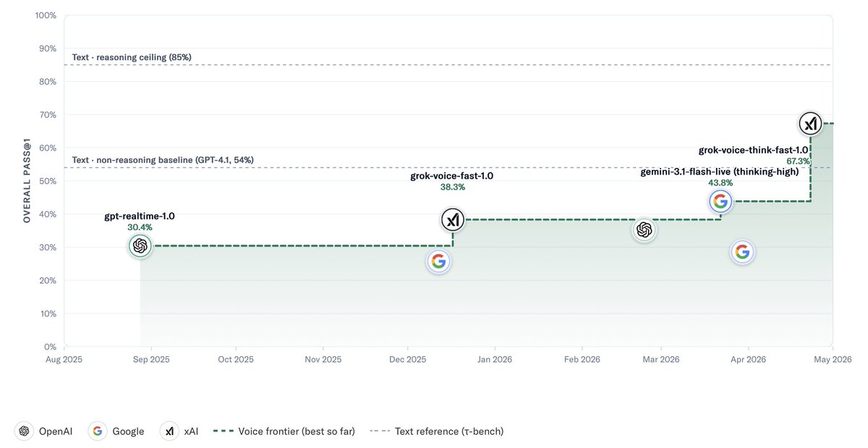The height and width of the screenshot is (448, 868).
Task: Click the 10% y-axis tick label
Action: (x=48, y=314)
